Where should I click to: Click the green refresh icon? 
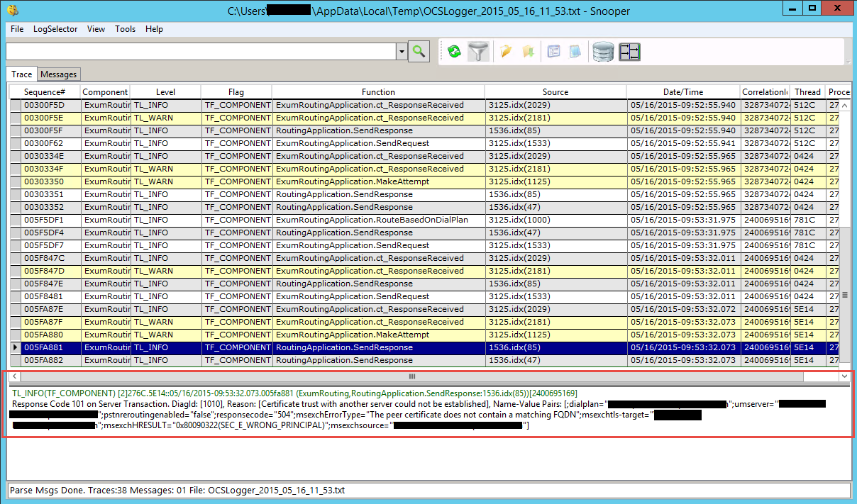pyautogui.click(x=455, y=51)
